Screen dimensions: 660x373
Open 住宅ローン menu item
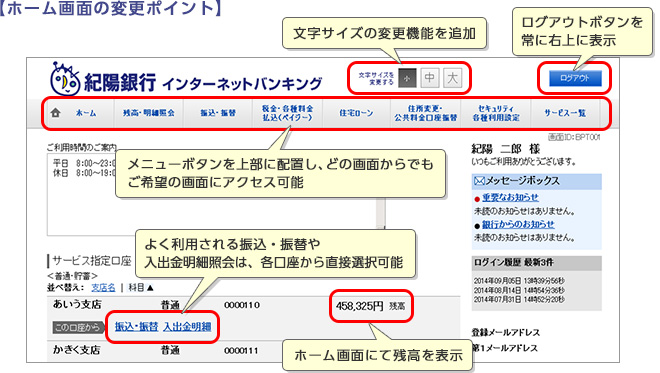point(356,113)
